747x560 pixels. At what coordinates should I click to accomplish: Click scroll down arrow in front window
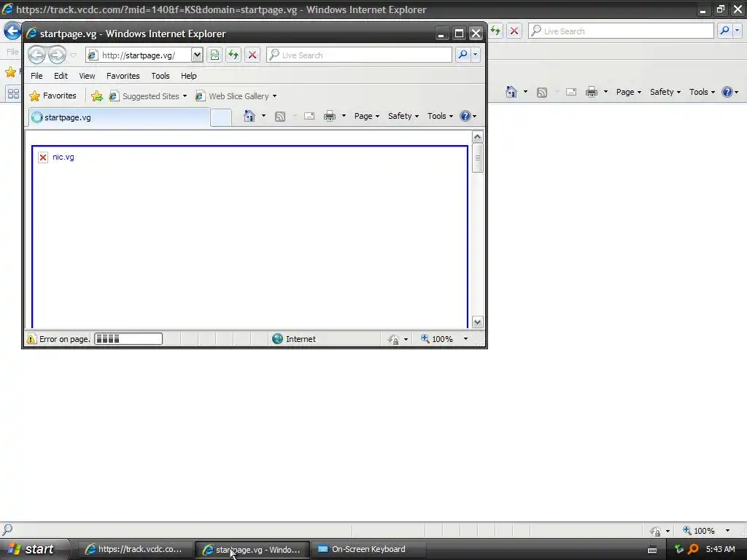pos(477,322)
